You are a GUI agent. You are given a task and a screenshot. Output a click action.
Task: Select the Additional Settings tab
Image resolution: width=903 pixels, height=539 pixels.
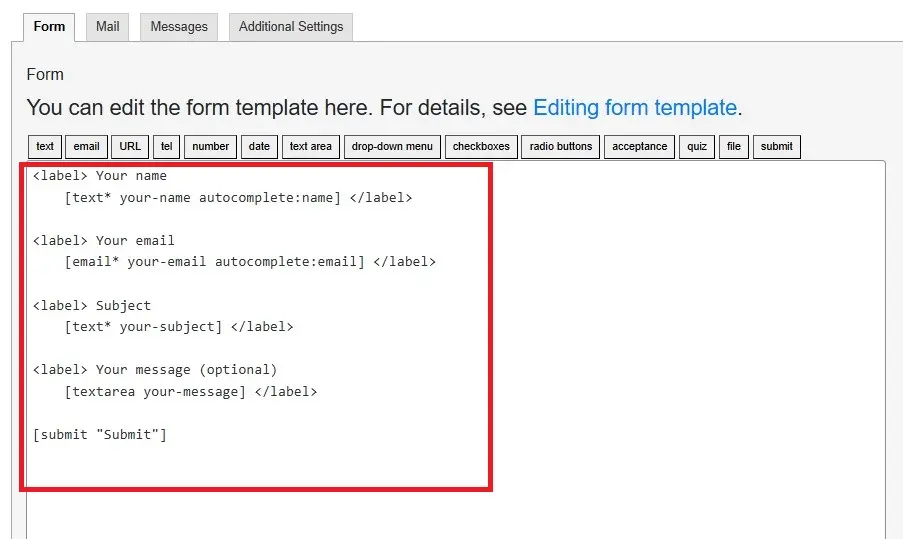[290, 27]
